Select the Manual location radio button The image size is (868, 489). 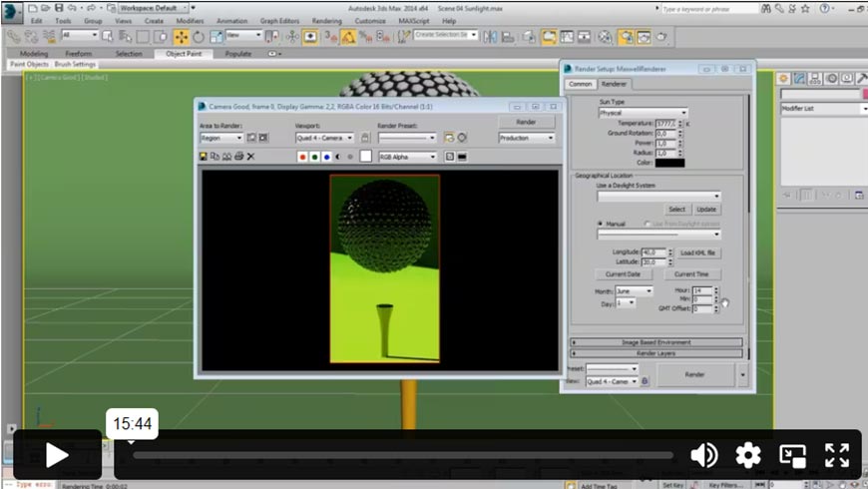[600, 224]
